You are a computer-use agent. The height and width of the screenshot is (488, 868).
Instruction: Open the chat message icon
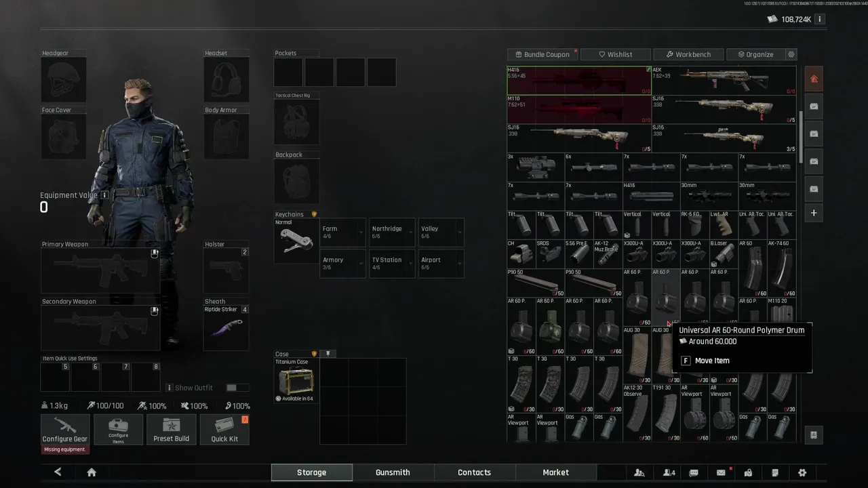(694, 472)
